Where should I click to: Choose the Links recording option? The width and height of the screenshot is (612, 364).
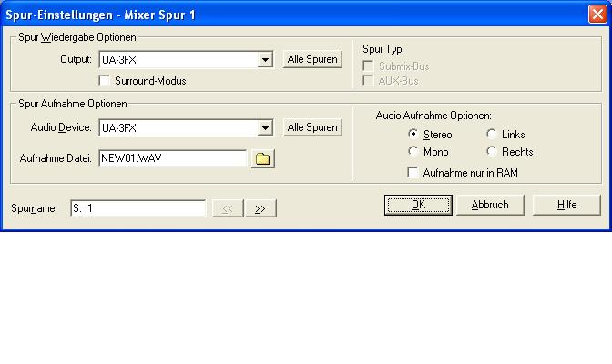pyautogui.click(x=492, y=134)
